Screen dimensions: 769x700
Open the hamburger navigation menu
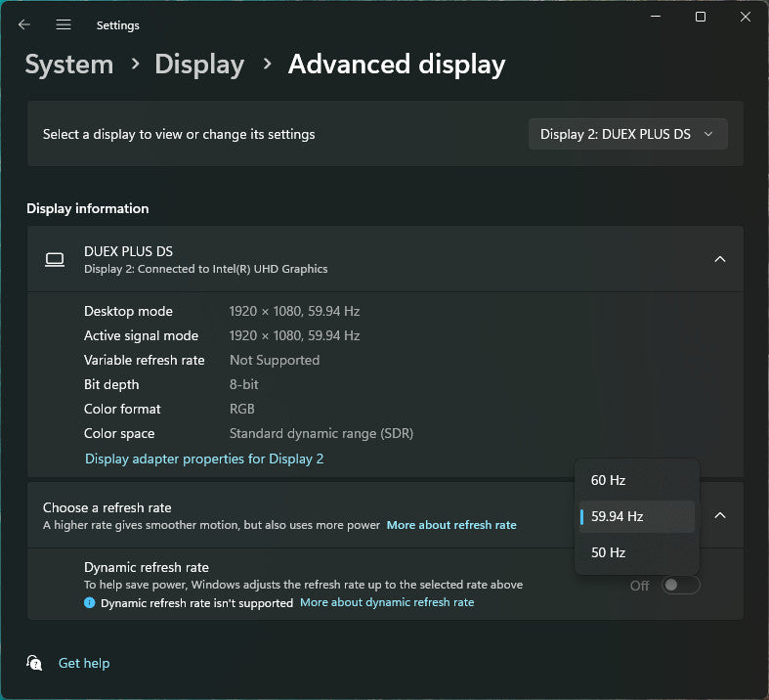click(64, 24)
